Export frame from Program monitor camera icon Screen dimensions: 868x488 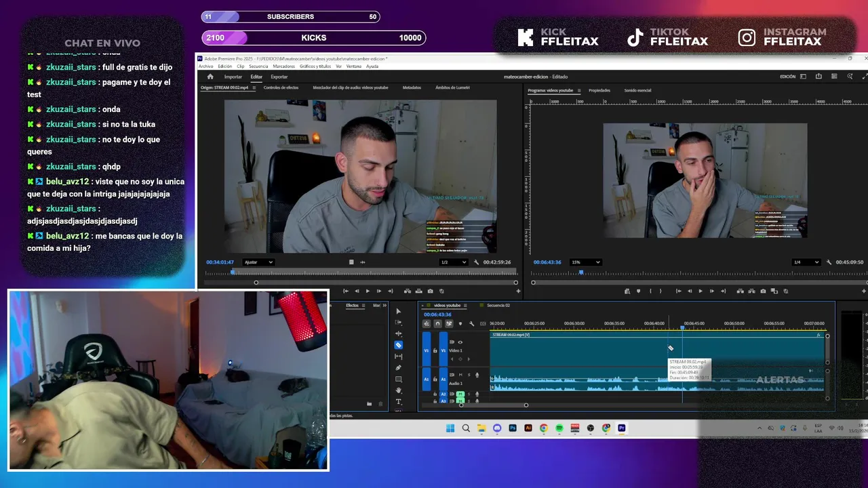pos(763,291)
